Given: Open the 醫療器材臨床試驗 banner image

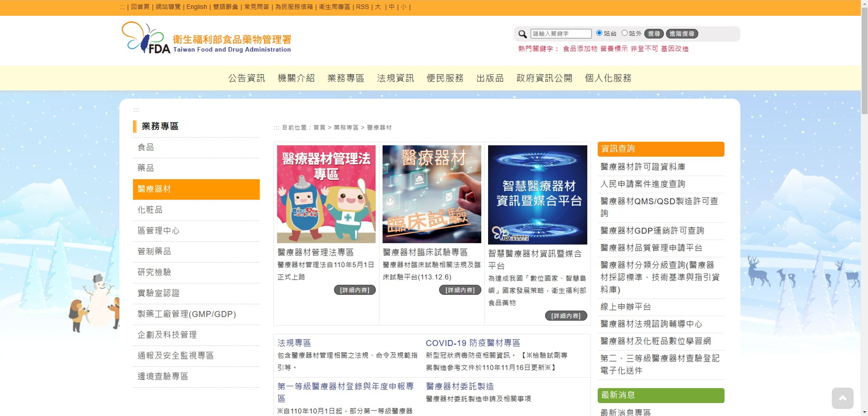Looking at the screenshot, I should coord(432,194).
